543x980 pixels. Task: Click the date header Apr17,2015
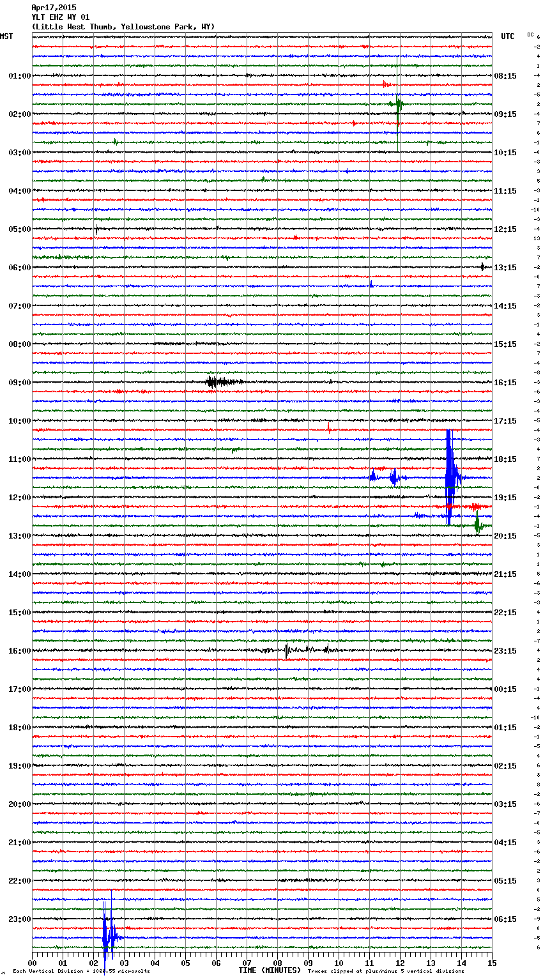point(54,8)
